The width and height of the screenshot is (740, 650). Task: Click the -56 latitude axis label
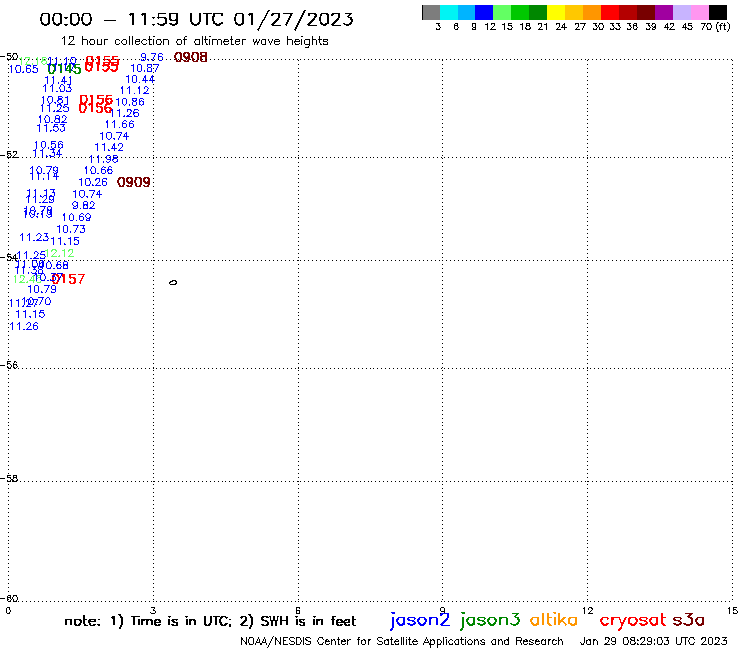9,365
